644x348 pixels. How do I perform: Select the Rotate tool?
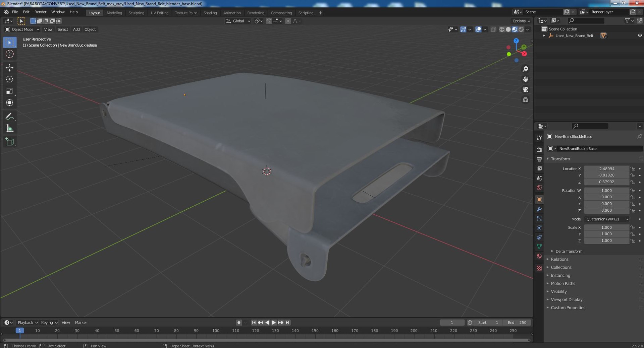[x=10, y=79]
